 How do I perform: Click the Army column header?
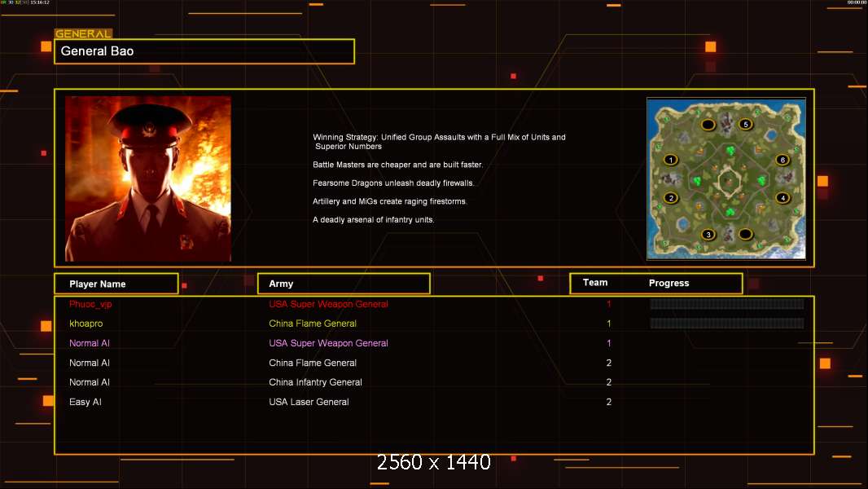(x=344, y=284)
